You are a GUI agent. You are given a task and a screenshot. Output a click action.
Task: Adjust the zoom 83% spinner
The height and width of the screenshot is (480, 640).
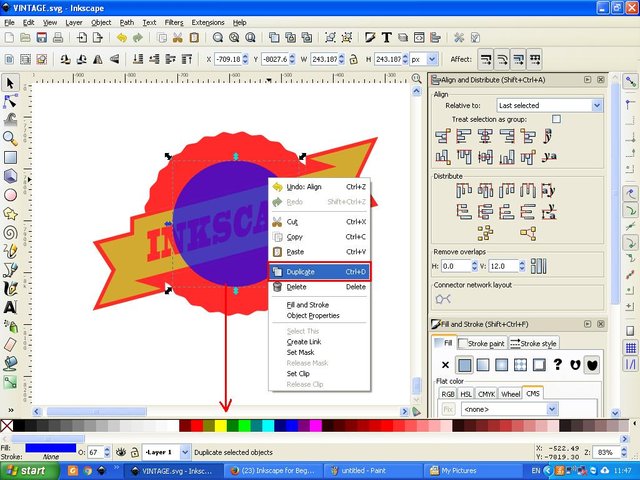[624, 452]
